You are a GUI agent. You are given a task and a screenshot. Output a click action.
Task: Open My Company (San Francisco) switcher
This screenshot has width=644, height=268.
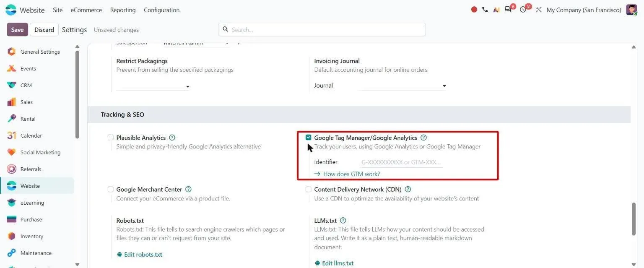(584, 10)
